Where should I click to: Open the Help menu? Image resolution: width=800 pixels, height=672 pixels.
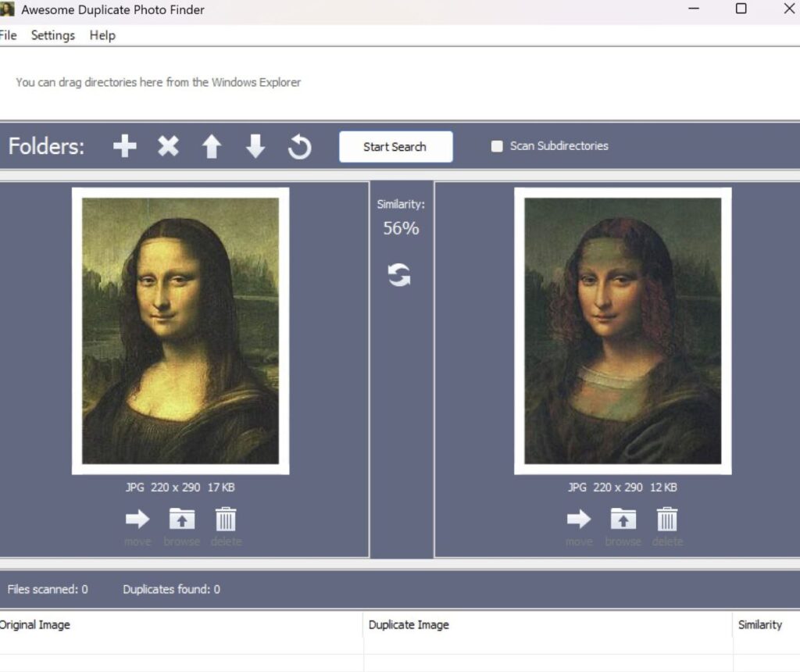[x=102, y=35]
